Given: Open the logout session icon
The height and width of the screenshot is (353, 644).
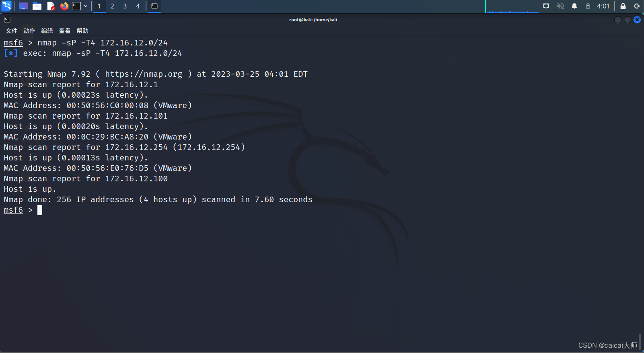Looking at the screenshot, I should (x=637, y=6).
